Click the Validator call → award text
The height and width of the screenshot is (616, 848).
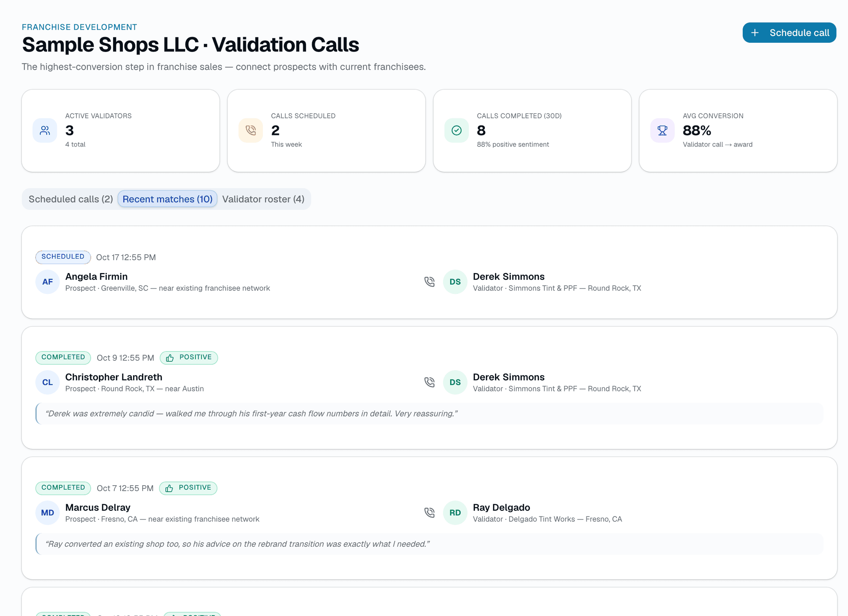coord(718,145)
